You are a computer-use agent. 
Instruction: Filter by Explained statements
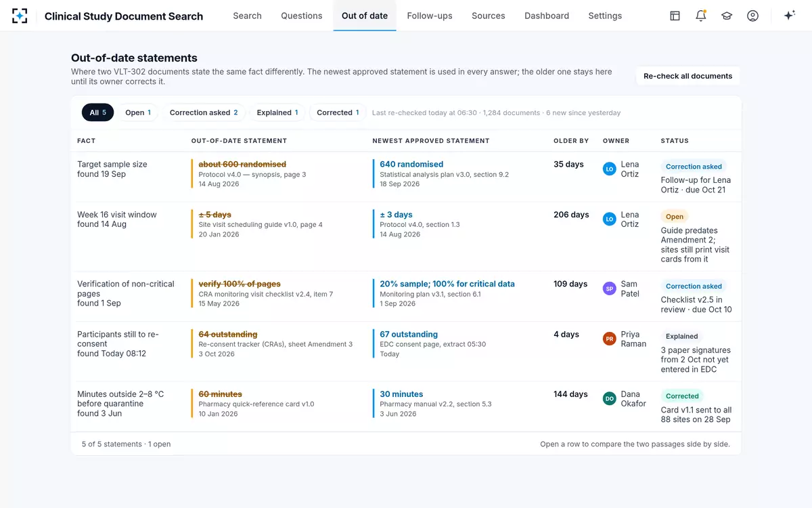(277, 112)
